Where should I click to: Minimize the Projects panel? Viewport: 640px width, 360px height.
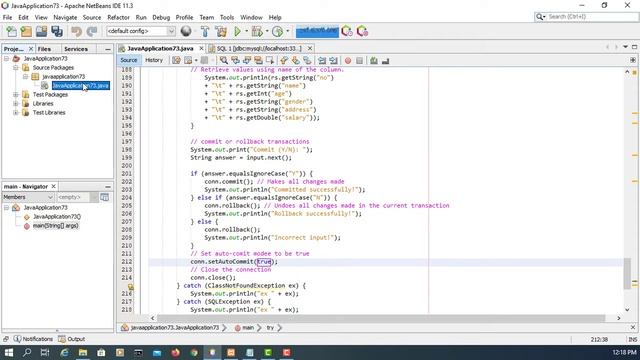[x=108, y=49]
